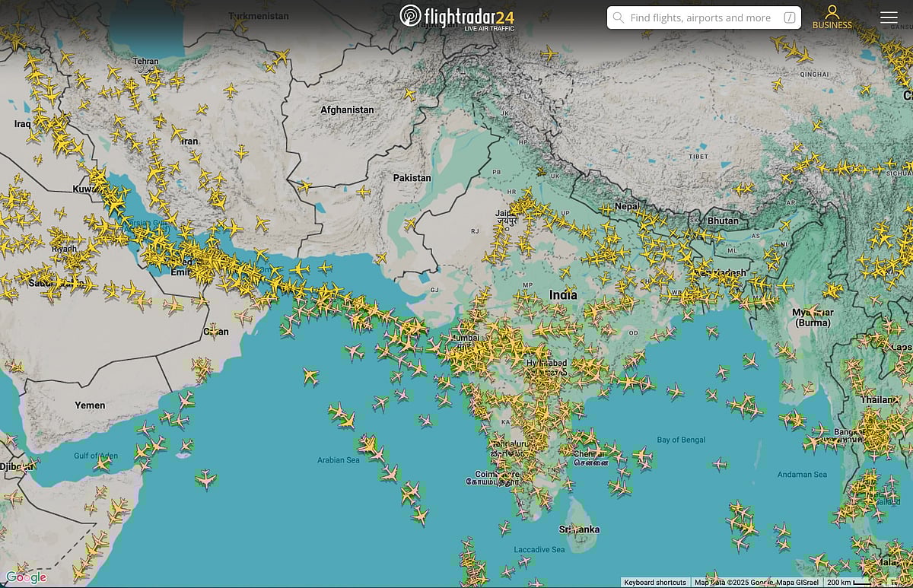
Task: Click the slash shortcut key badge
Action: click(x=790, y=17)
